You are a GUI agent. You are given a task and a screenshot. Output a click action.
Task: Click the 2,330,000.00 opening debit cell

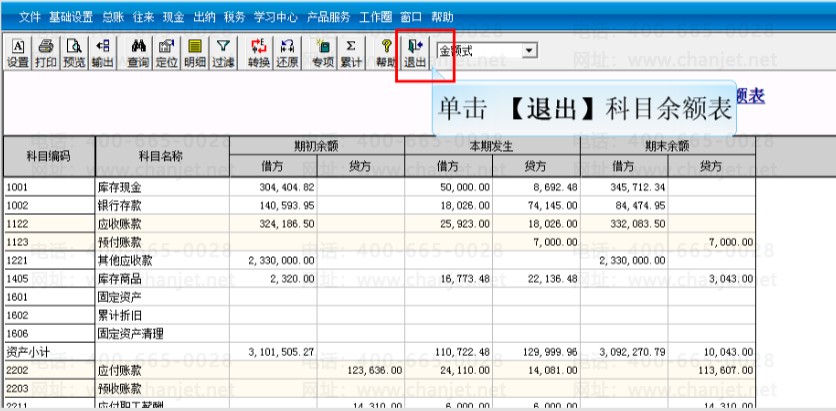[274, 261]
